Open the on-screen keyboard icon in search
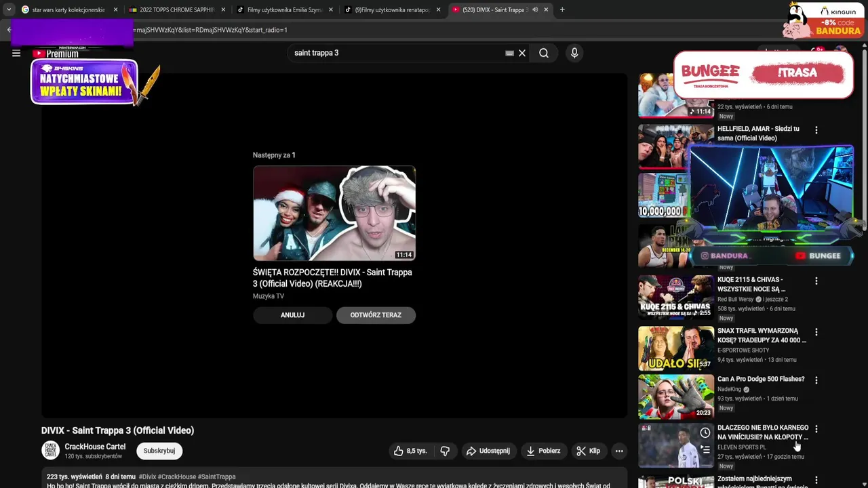868x488 pixels. pos(509,53)
